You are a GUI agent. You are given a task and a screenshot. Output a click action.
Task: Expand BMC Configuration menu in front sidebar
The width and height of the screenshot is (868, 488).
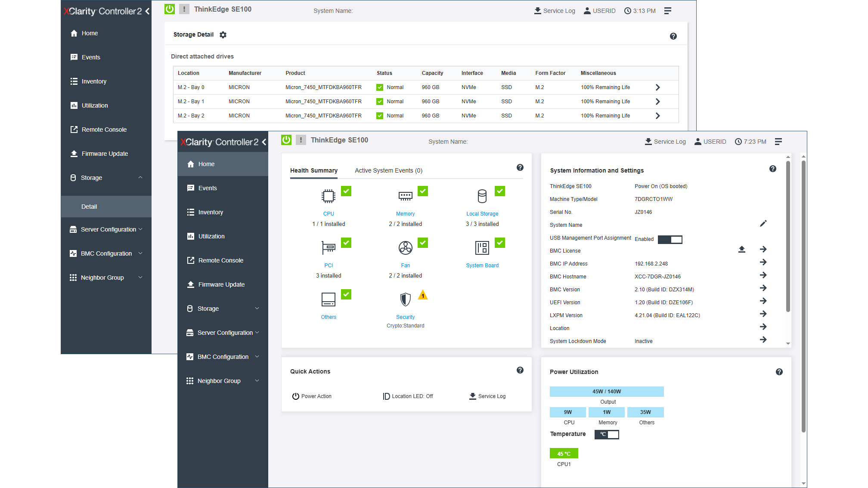[x=223, y=357]
